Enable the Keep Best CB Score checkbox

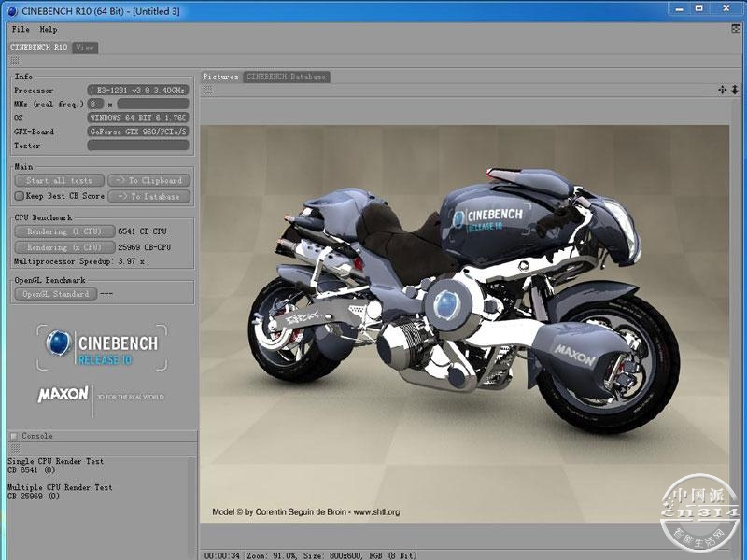[x=19, y=197]
